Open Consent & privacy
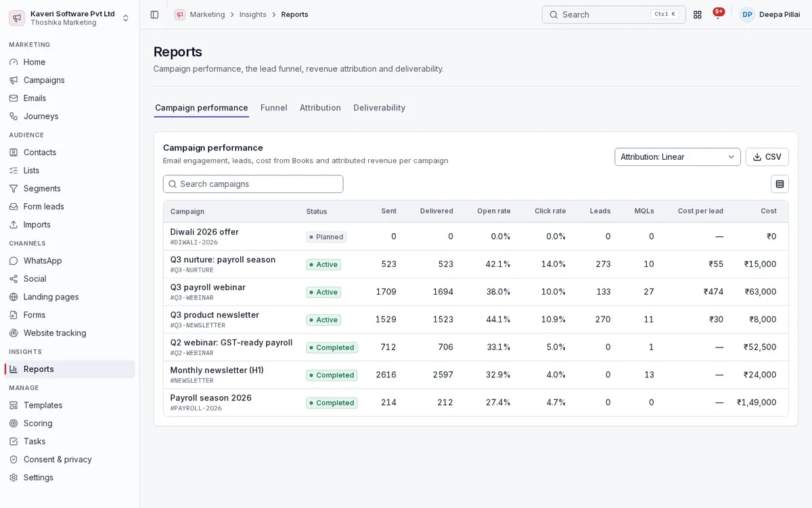The height and width of the screenshot is (508, 812). 70,459
